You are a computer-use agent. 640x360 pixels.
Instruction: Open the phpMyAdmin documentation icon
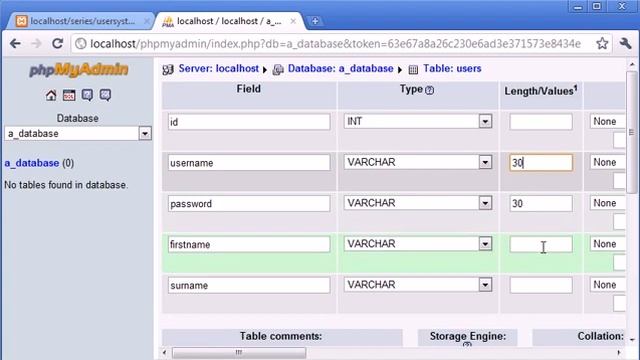pos(87,95)
